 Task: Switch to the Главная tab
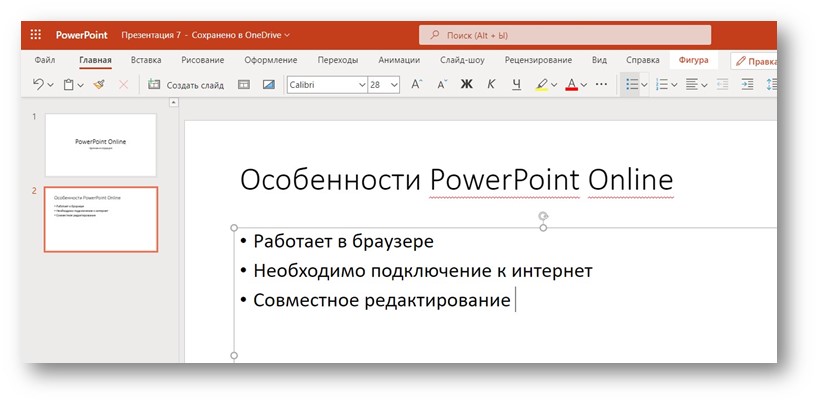tap(95, 60)
